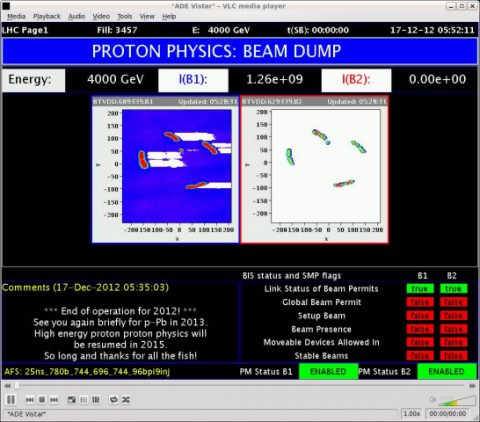Step forward using seek bar right arrow
The width and height of the screenshot is (480, 422).
472,386
